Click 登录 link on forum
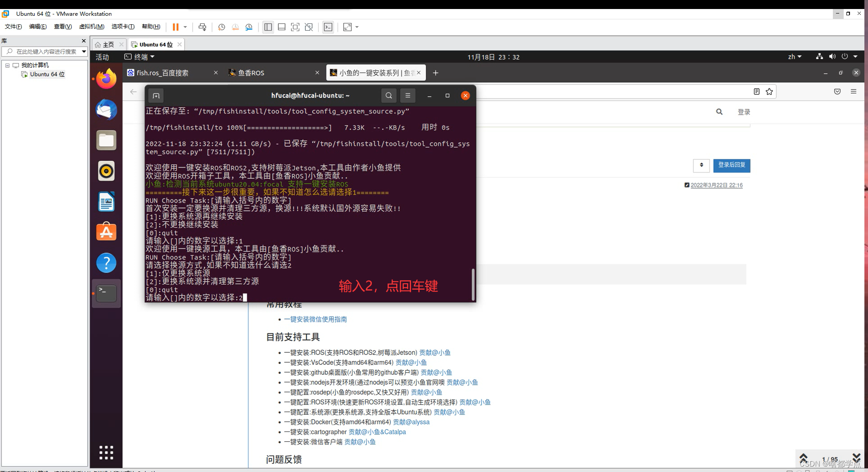The height and width of the screenshot is (472, 868). (744, 112)
